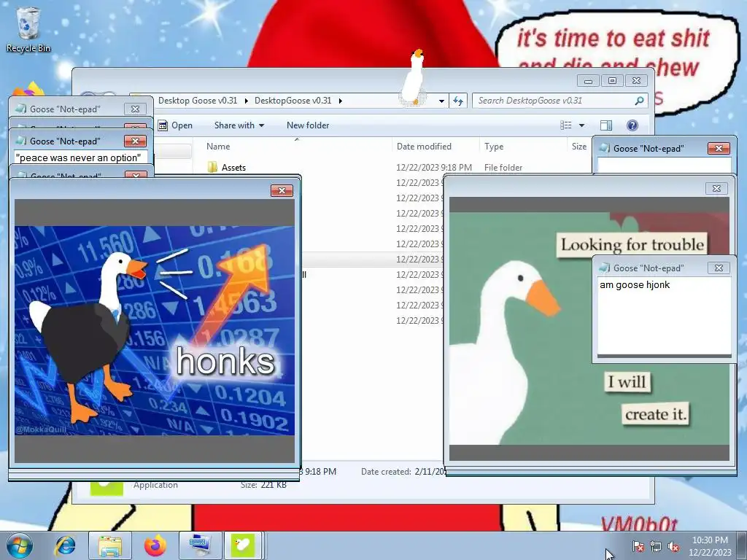
Task: Open the Share with dropdown menu
Action: (239, 125)
